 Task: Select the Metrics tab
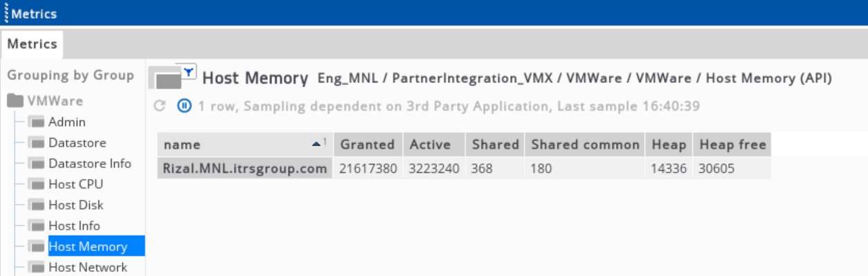pos(32,44)
